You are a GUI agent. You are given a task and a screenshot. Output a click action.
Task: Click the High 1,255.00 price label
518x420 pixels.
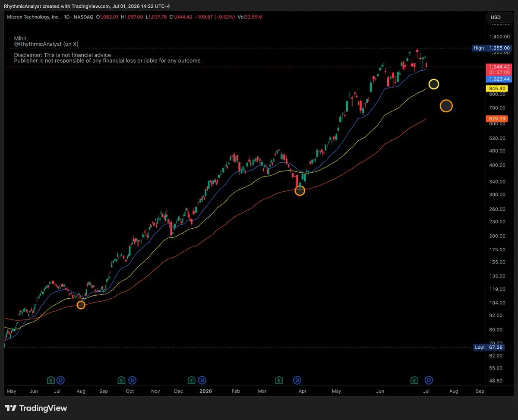click(x=491, y=48)
